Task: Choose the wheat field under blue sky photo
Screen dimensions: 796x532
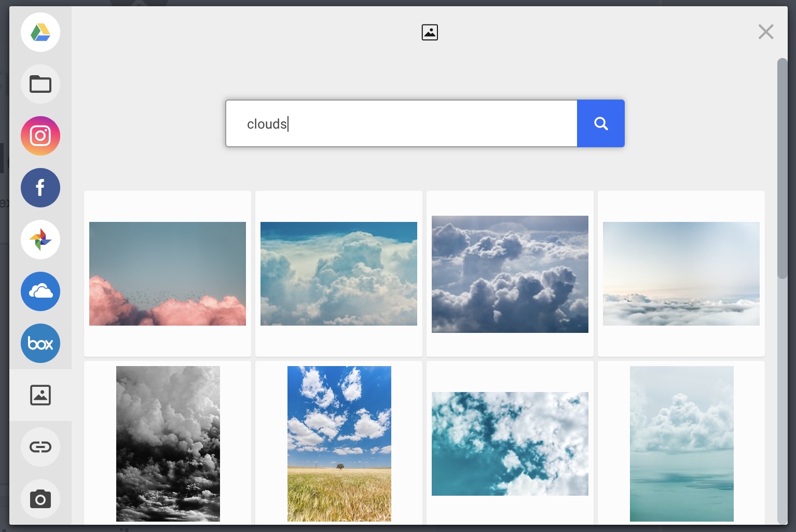Action: (x=339, y=443)
